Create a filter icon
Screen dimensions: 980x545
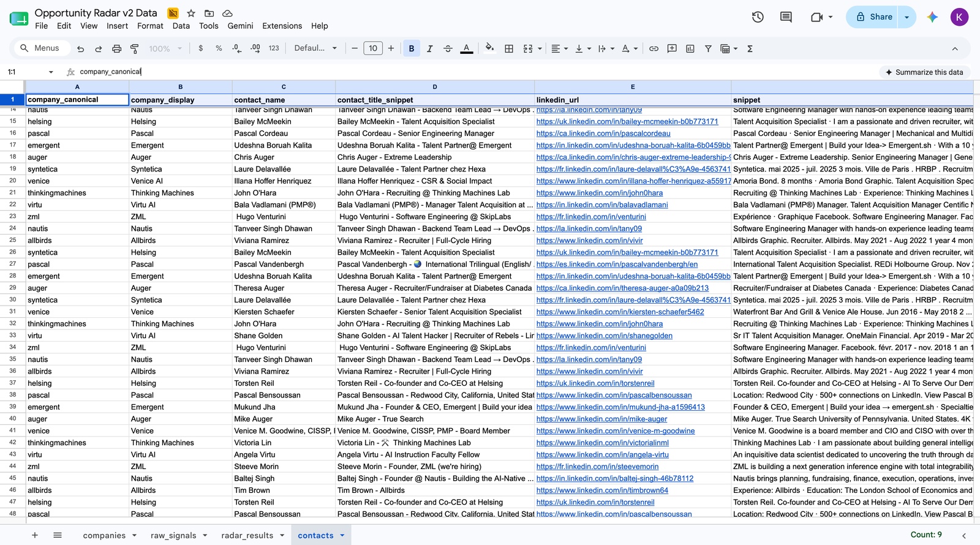click(708, 48)
